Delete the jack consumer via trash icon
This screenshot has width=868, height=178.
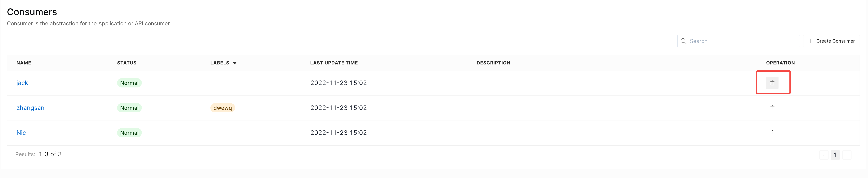(772, 83)
